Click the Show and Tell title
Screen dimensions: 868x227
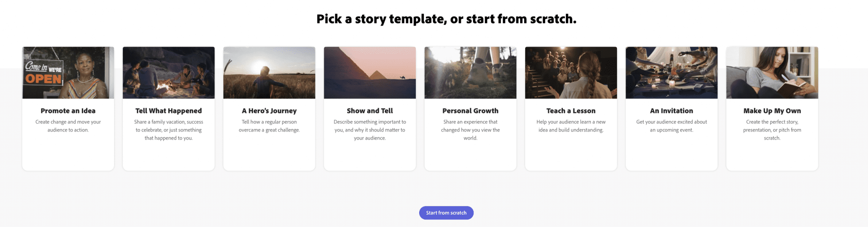tap(370, 111)
